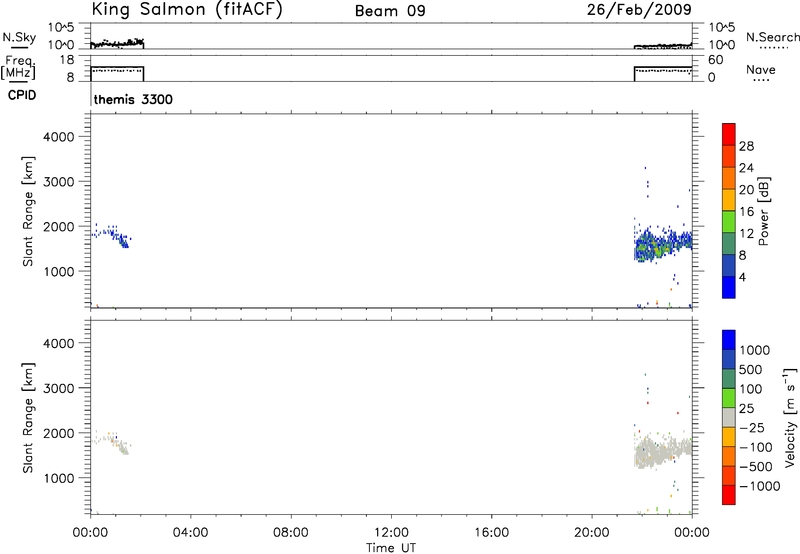Viewport: 800px width, 554px height.
Task: Click the power panel 'Slant Range [km]' label
Action: [x=27, y=211]
